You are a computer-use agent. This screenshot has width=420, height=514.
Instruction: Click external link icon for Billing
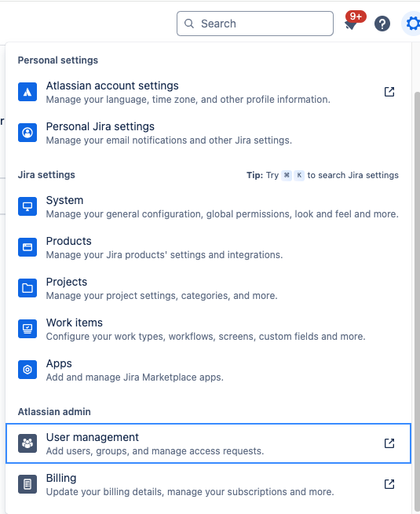click(x=389, y=484)
